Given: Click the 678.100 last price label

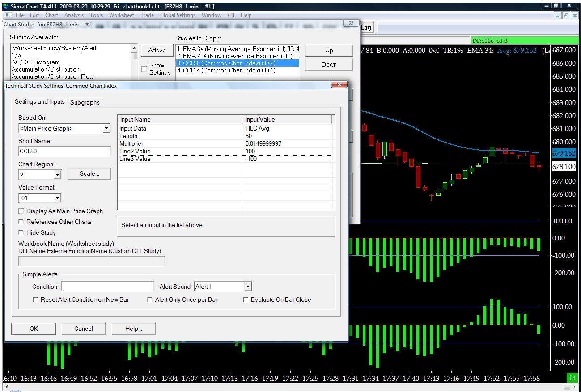Looking at the screenshot, I should coord(564,166).
